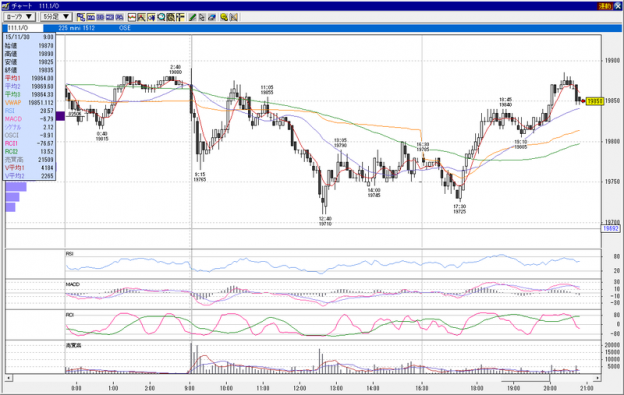Click the purple volume-profile bar at left
This screenshot has width=624, height=395.
point(60,116)
